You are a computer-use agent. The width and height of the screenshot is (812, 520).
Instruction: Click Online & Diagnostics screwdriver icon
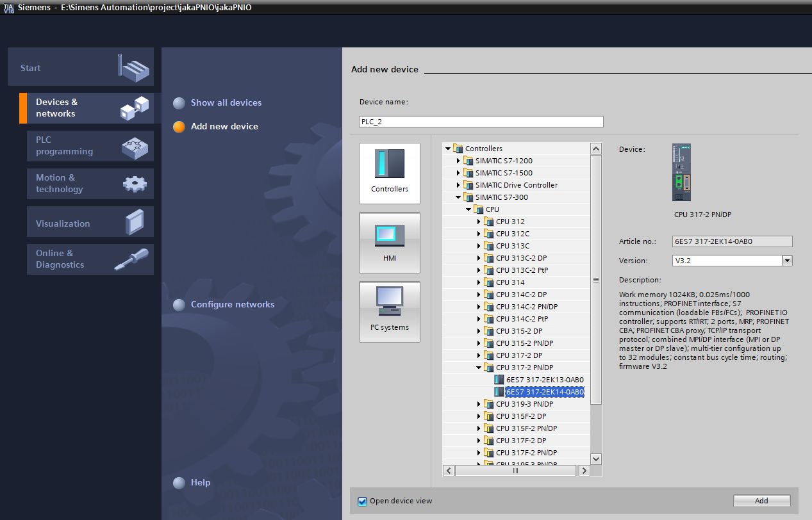(x=131, y=259)
